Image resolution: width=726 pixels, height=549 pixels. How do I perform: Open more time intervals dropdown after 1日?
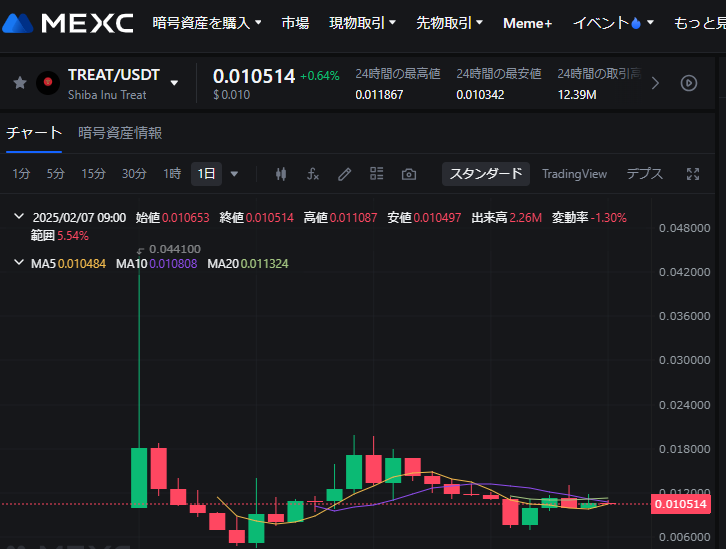coord(234,174)
